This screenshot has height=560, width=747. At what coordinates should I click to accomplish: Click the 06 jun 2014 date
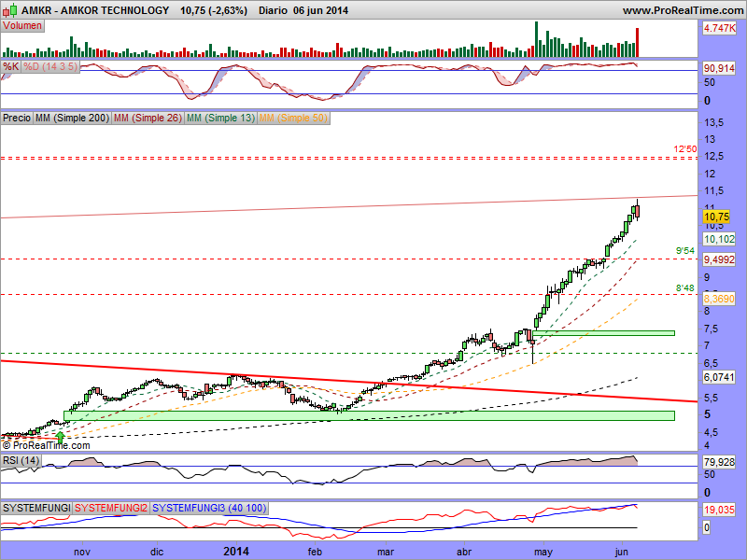click(320, 10)
